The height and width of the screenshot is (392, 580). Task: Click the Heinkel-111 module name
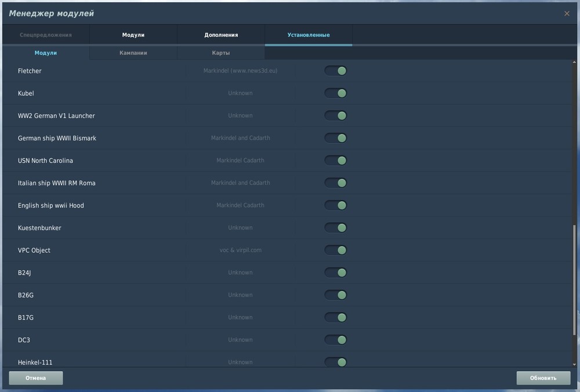pos(35,362)
